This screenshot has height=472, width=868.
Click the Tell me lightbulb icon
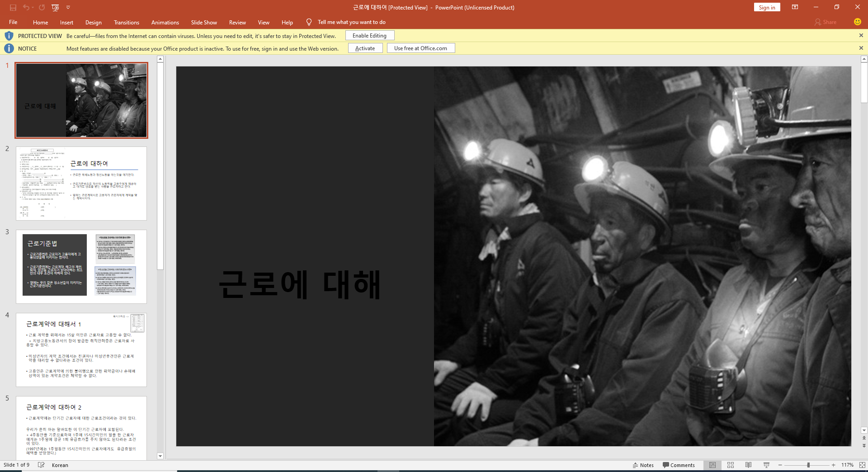pos(309,22)
